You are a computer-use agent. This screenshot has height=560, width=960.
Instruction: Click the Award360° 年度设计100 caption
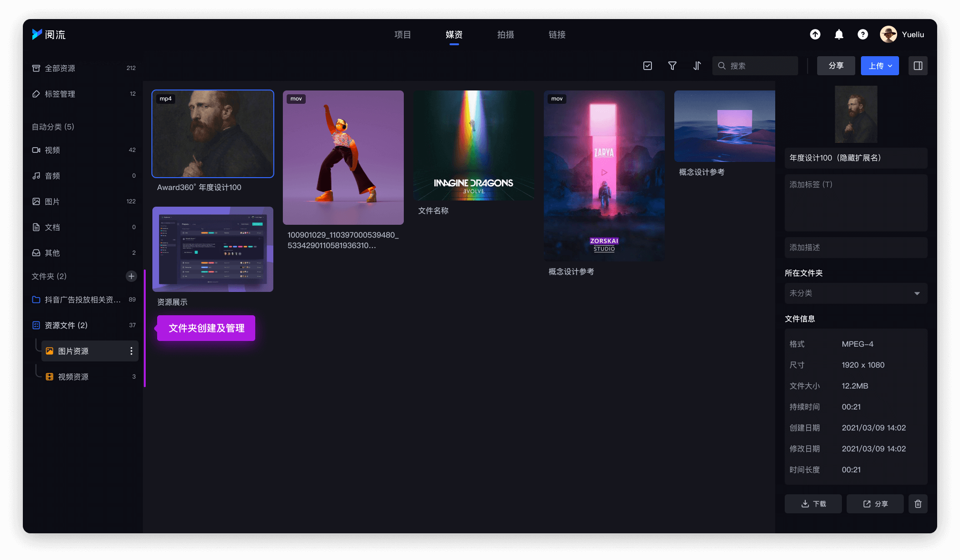[199, 188]
